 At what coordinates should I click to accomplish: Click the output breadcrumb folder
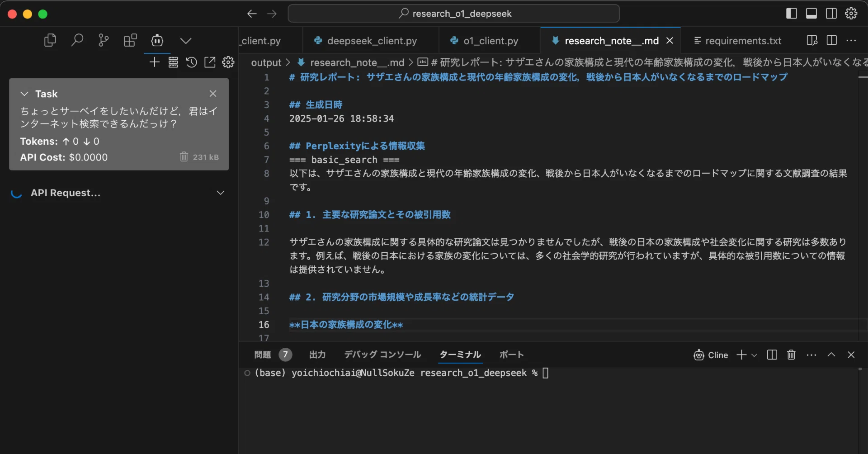click(x=266, y=62)
